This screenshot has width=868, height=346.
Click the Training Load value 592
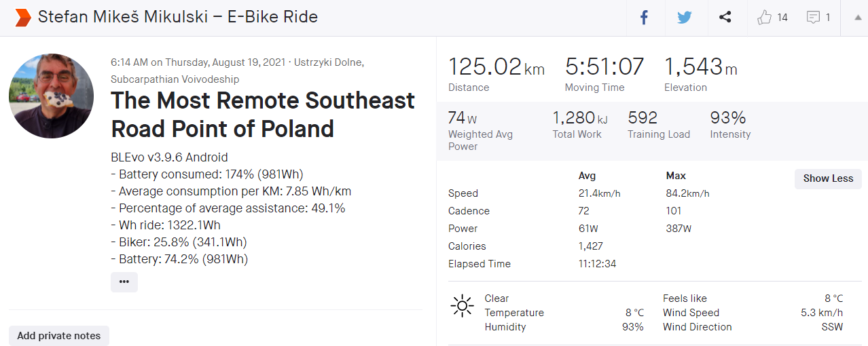pos(643,118)
